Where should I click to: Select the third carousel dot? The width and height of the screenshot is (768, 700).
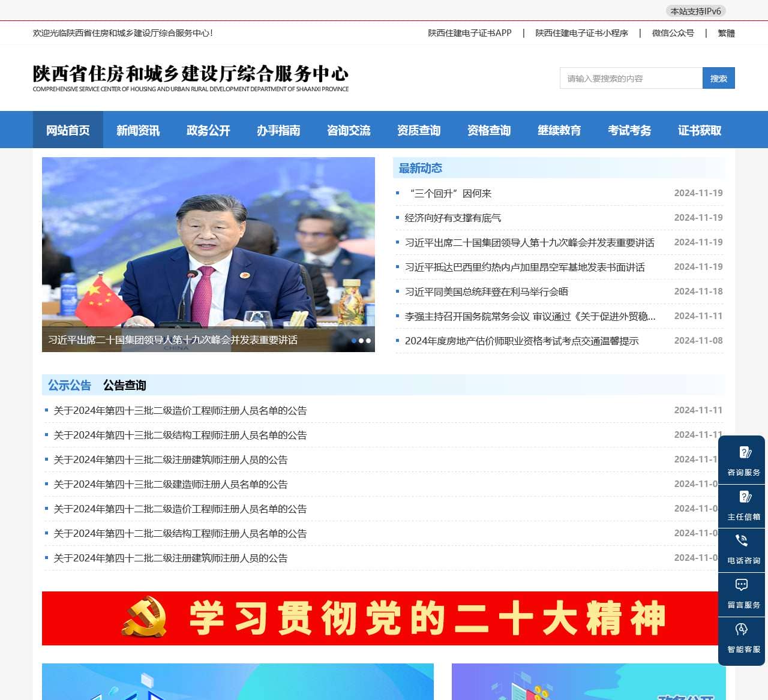click(x=368, y=341)
